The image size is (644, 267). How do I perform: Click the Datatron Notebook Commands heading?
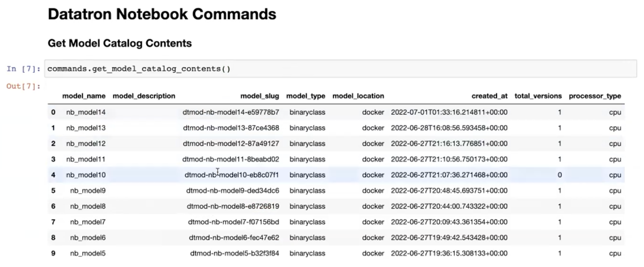point(162,14)
